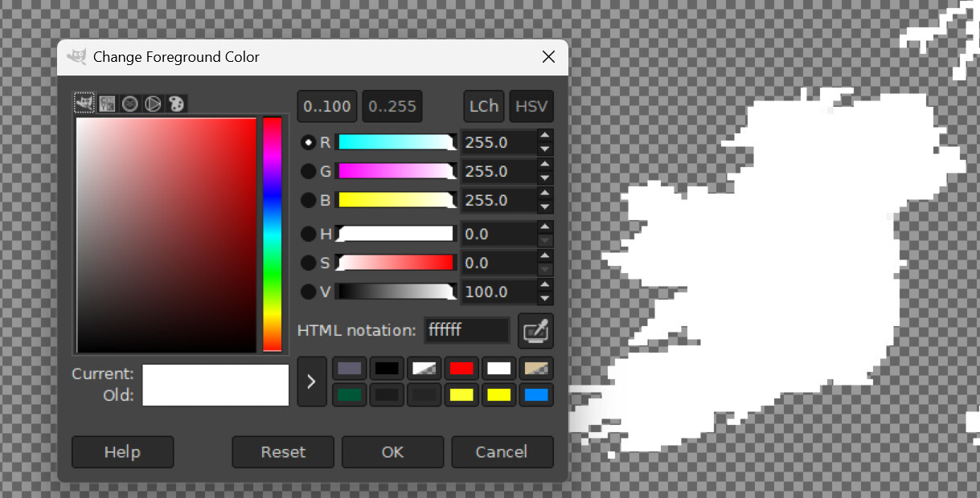This screenshot has height=498, width=980.
Task: Open the Palette selector tab
Action: coord(176,104)
